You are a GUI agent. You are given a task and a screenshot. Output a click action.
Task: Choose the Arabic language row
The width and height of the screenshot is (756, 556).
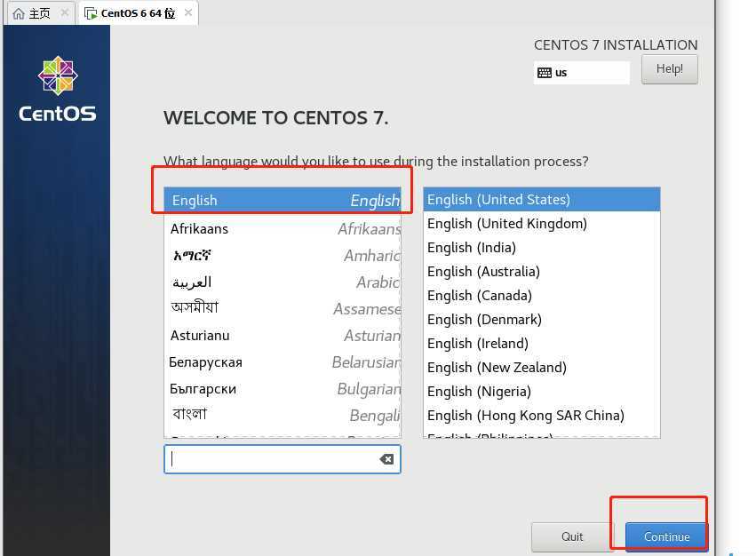(283, 282)
